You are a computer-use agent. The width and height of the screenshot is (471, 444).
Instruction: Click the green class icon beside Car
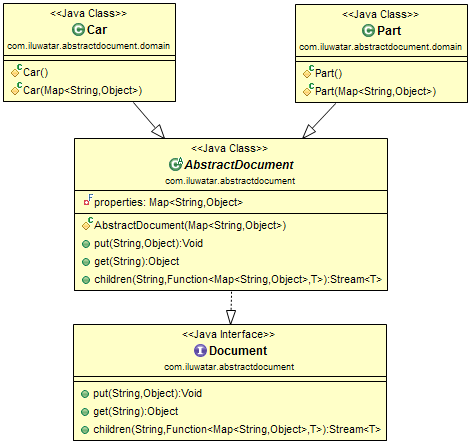[78, 30]
